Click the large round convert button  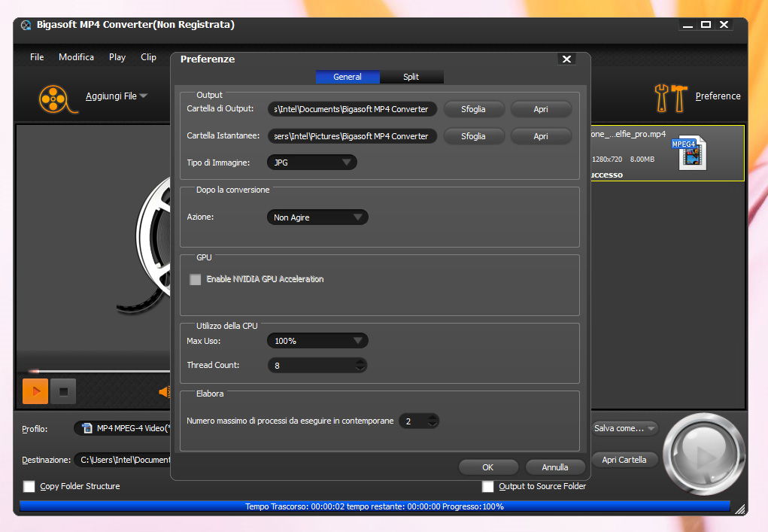click(x=703, y=454)
